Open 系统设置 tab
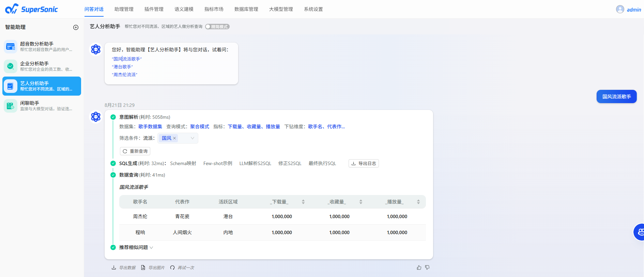This screenshot has width=644, height=277. pyautogui.click(x=313, y=9)
